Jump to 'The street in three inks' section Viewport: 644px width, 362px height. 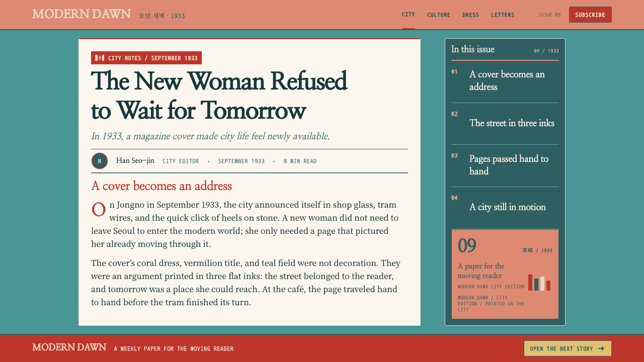[x=505, y=123]
